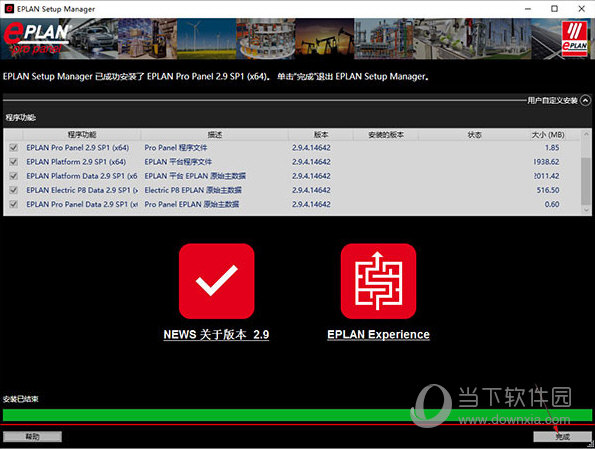This screenshot has height=449, width=595.
Task: Open the NEWS red checkmark icon
Action: pos(216,281)
